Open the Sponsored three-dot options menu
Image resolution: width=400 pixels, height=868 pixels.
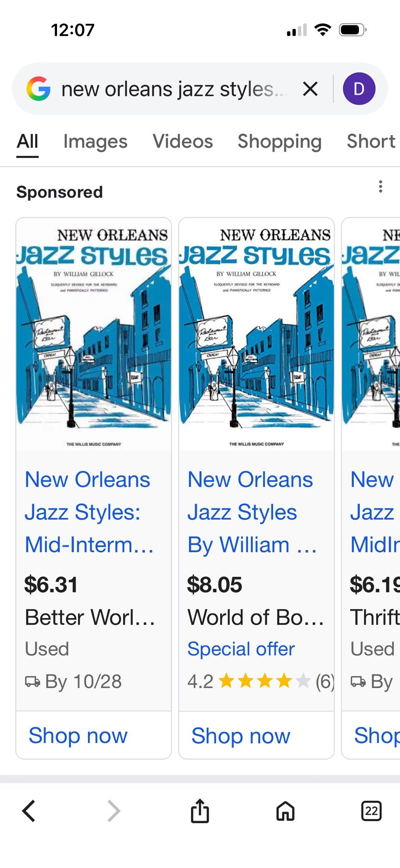(x=380, y=187)
